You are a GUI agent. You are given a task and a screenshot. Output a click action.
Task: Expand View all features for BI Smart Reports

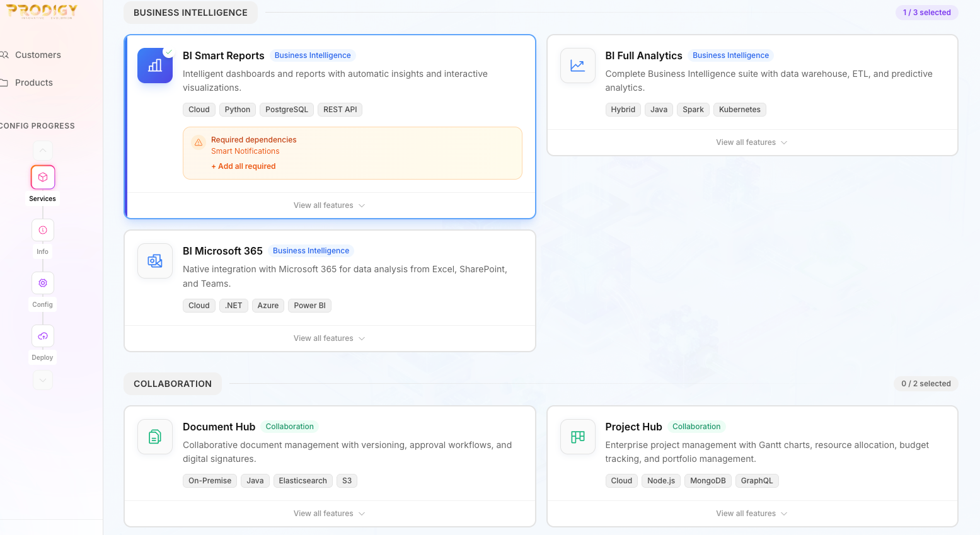click(x=329, y=205)
